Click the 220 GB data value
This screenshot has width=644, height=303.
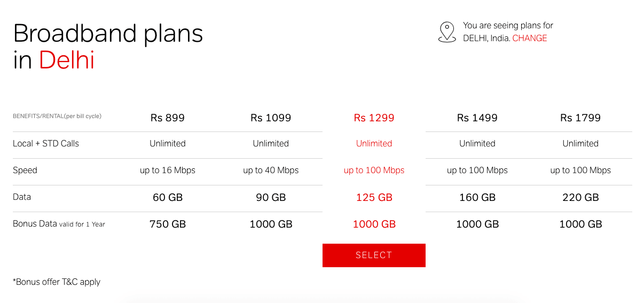point(580,198)
